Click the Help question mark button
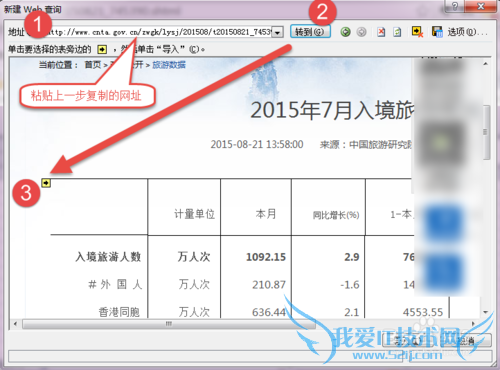The width and height of the screenshot is (500, 370). coord(455,6)
